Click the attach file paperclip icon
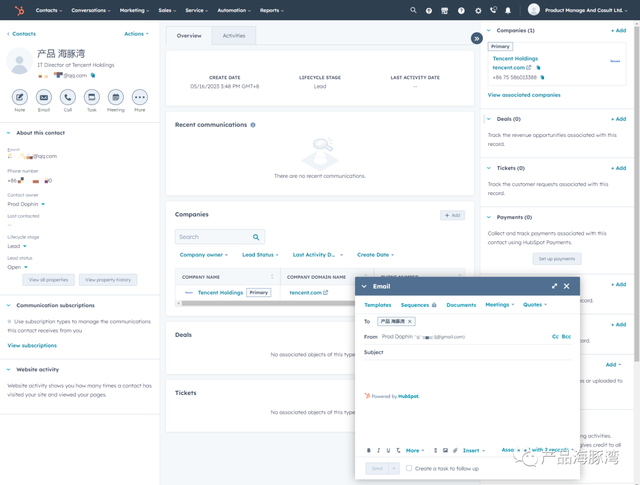 (x=455, y=450)
